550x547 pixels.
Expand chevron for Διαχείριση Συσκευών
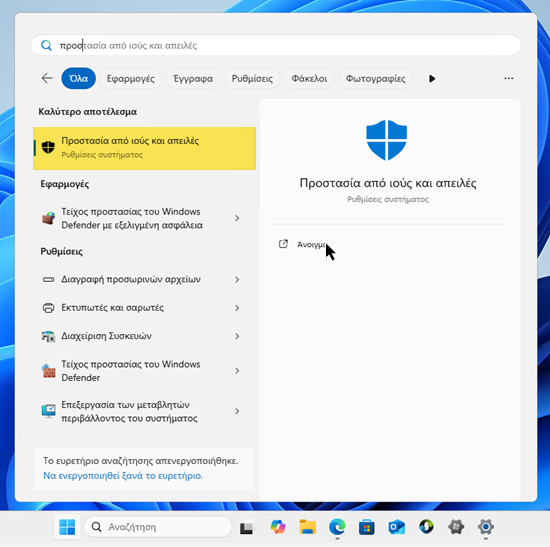[237, 336]
